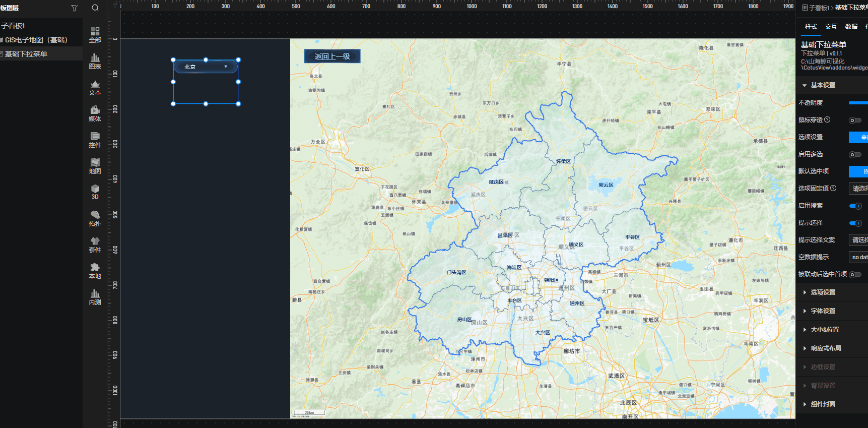
Task: Enable the 启用多选 switch
Action: 855,154
